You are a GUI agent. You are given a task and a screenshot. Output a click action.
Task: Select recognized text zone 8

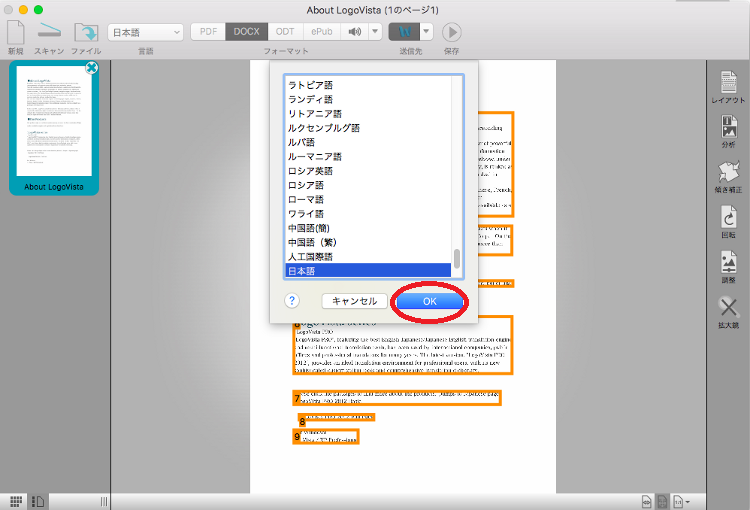point(336,419)
